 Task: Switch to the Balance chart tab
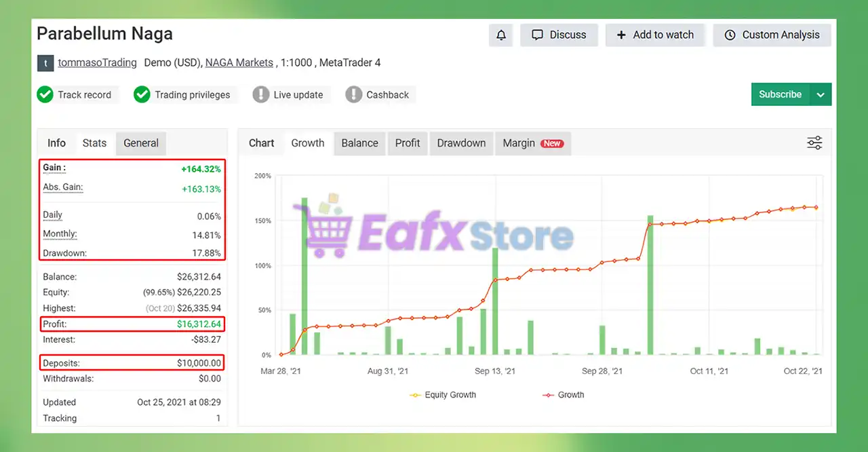coord(359,143)
